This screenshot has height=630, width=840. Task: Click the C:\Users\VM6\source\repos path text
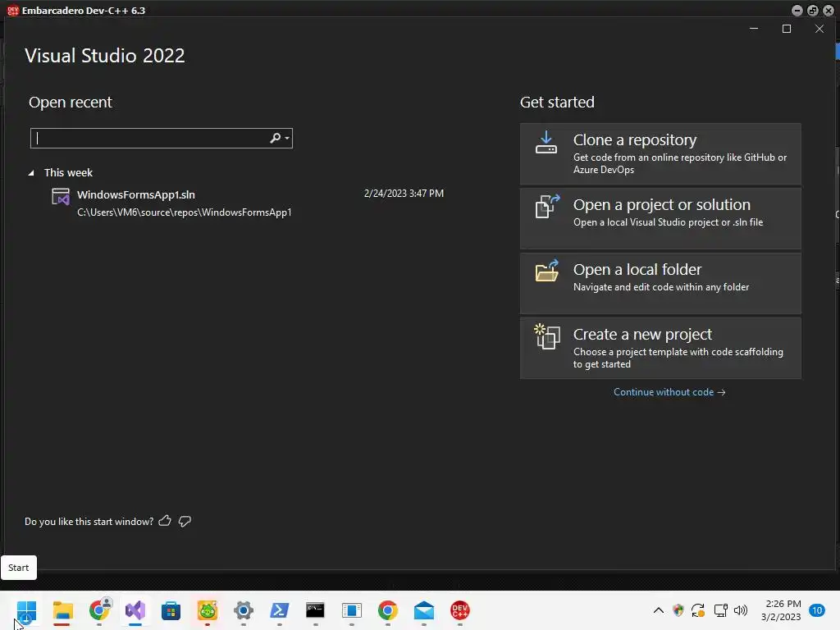(x=185, y=212)
